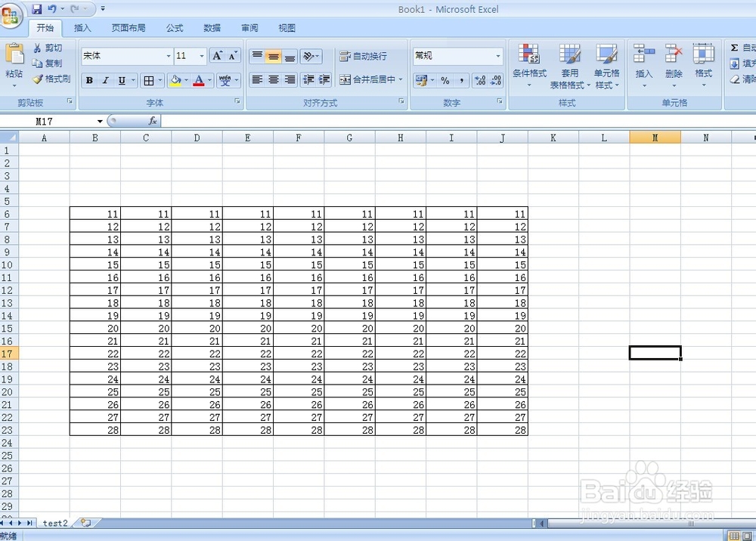Click the 插入 cells button

tap(643, 66)
